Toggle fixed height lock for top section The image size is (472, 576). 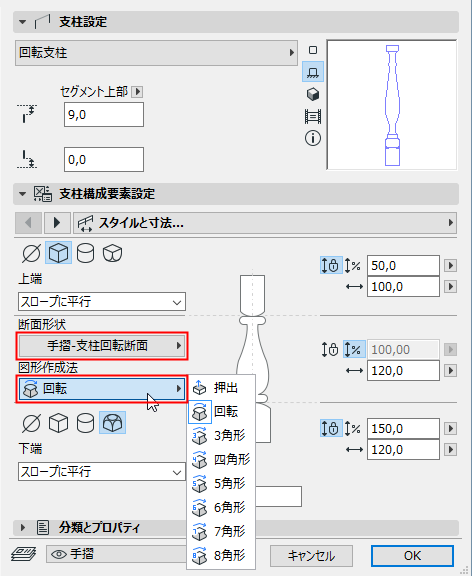(331, 265)
